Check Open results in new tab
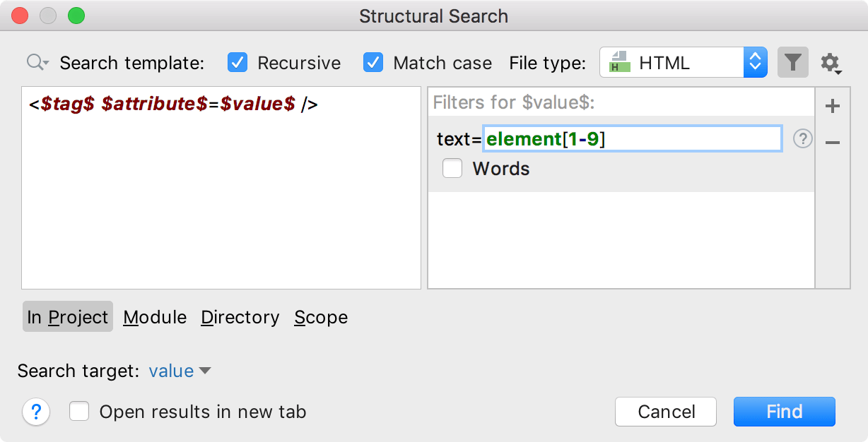868x442 pixels. (x=78, y=412)
